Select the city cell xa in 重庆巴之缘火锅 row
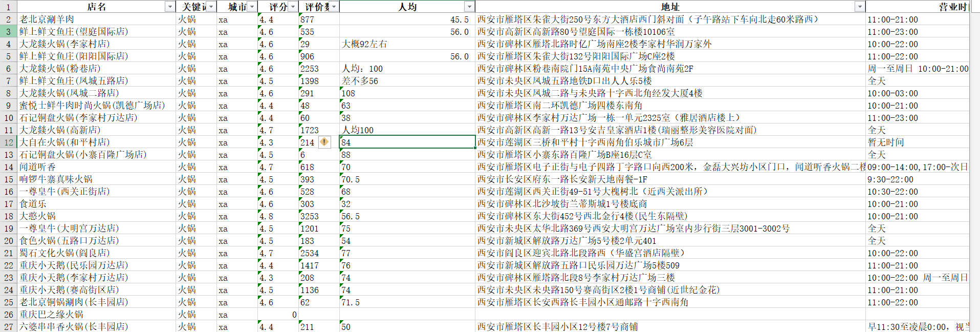 click(237, 315)
